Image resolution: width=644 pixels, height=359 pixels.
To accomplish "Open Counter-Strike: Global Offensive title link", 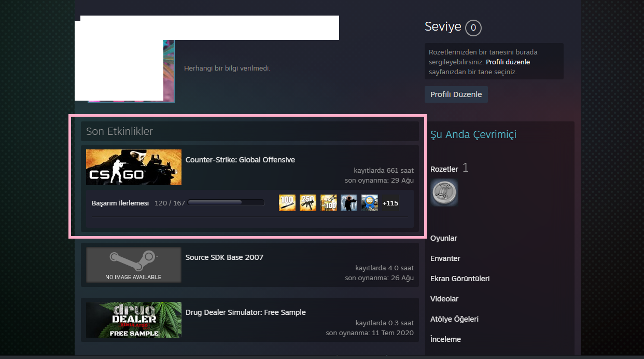I will (240, 160).
